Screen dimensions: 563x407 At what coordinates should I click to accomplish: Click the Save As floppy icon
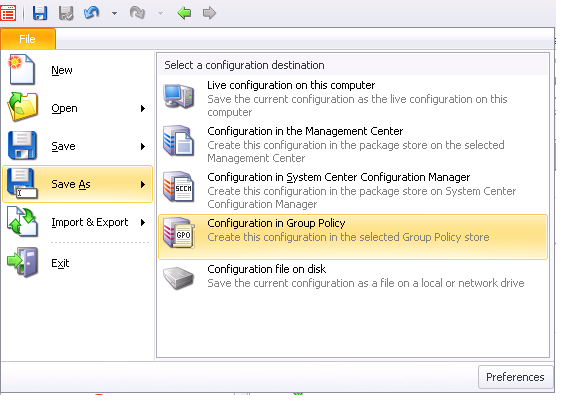pos(22,184)
